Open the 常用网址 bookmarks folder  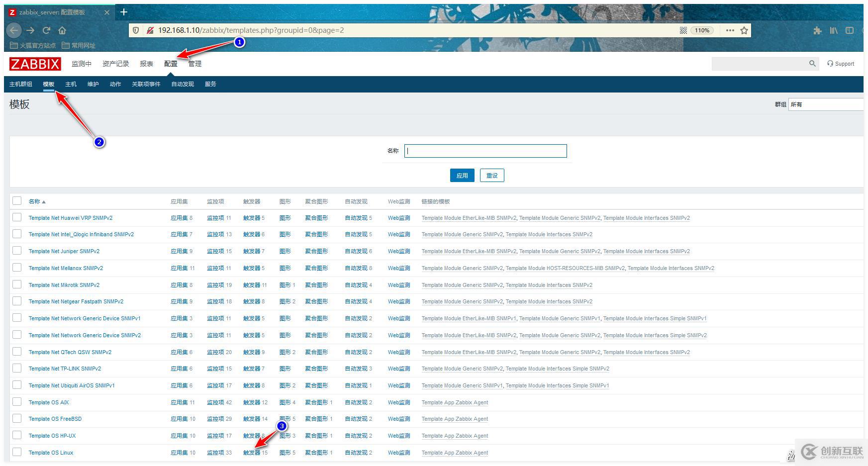tap(79, 45)
